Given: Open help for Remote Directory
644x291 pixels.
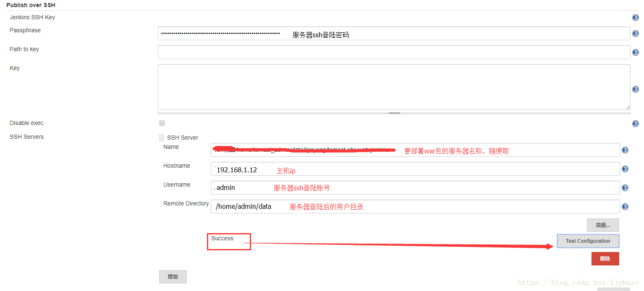Looking at the screenshot, I should 625,206.
